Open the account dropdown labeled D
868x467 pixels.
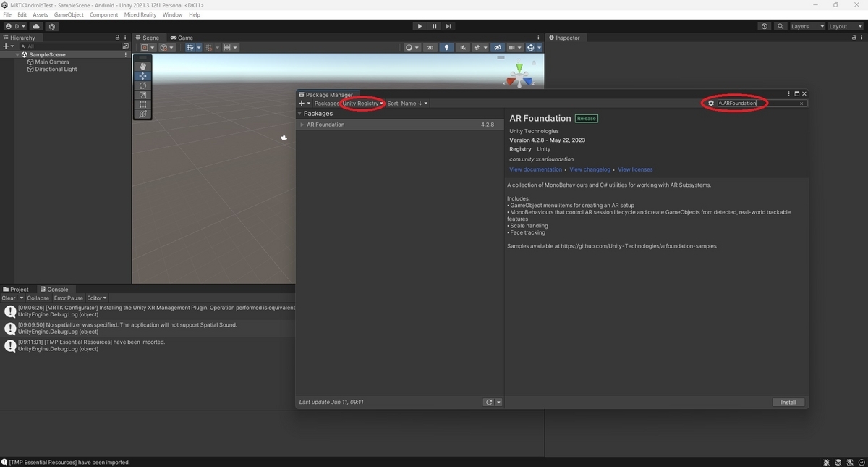[14, 26]
